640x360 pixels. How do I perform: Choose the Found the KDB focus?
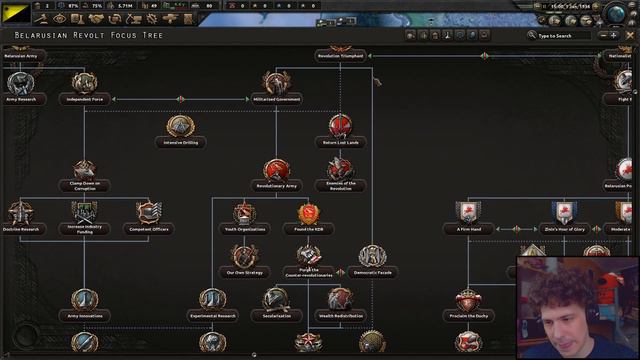(309, 218)
